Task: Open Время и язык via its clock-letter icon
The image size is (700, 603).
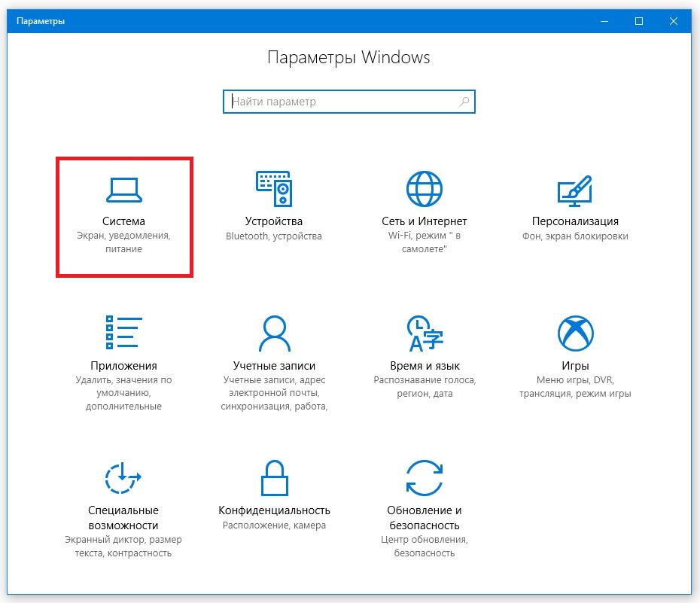Action: click(425, 333)
